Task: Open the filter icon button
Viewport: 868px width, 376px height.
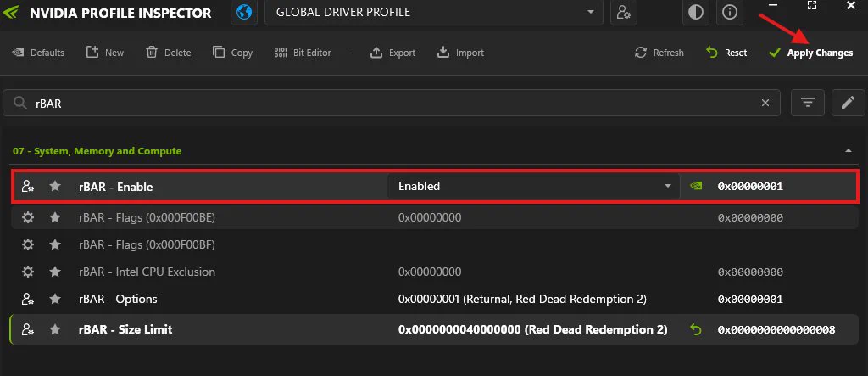Action: pyautogui.click(x=808, y=103)
